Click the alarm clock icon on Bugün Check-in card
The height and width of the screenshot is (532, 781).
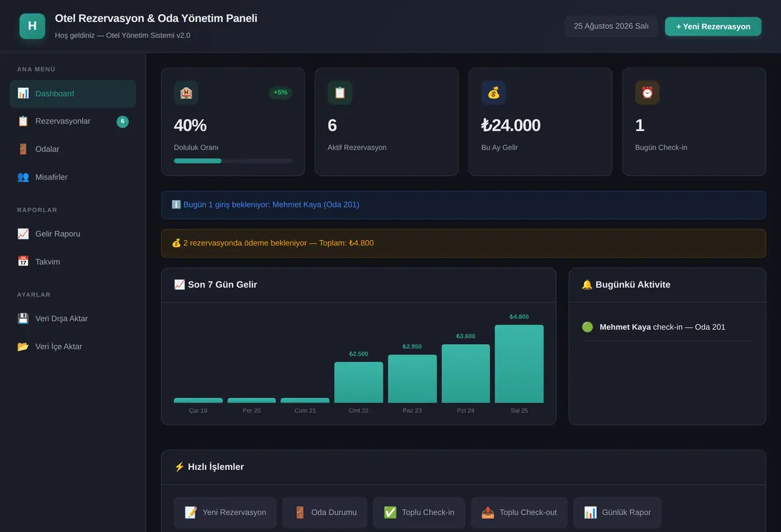(647, 93)
